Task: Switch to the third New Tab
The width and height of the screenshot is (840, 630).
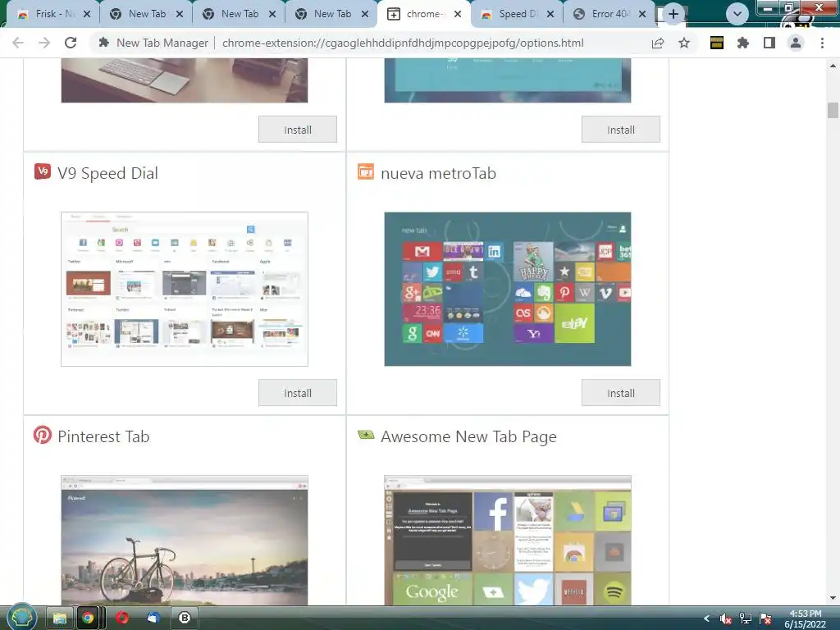Action: (331, 14)
